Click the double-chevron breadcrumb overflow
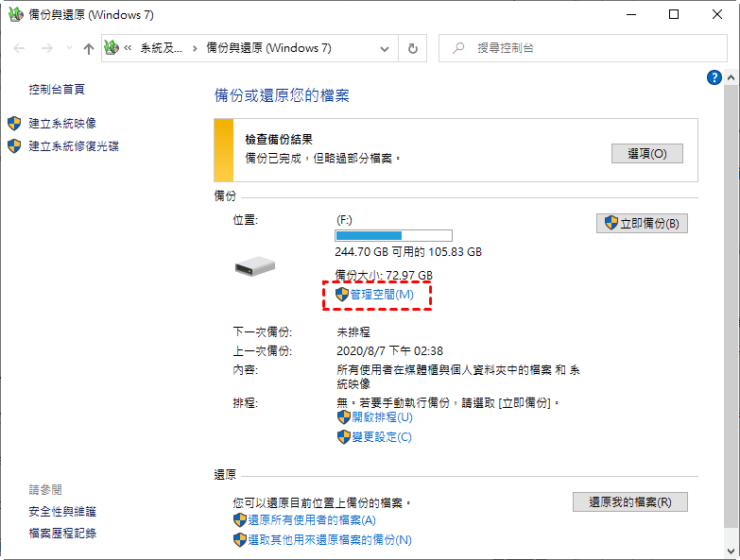The height and width of the screenshot is (560, 740). click(x=128, y=47)
